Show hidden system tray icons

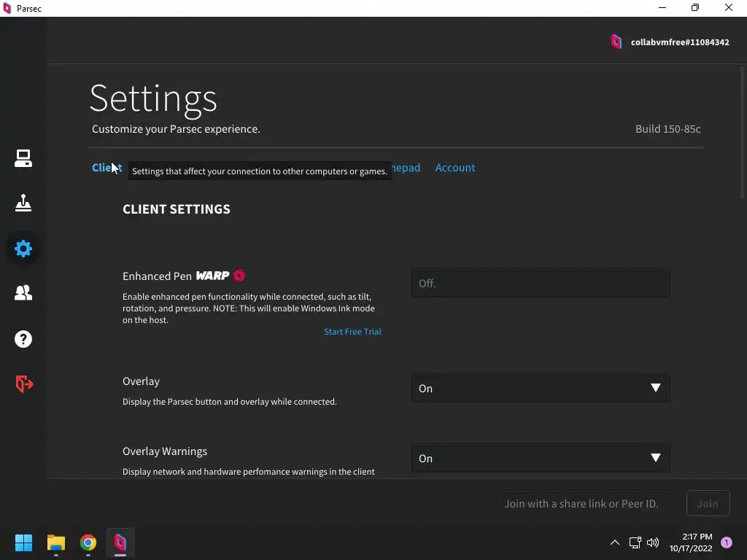point(614,542)
